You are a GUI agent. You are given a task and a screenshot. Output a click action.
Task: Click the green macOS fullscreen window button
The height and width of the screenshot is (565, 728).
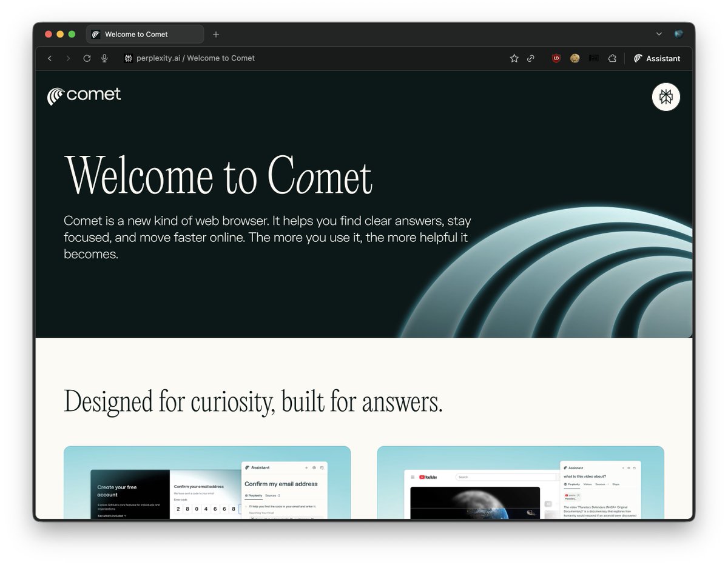[72, 34]
